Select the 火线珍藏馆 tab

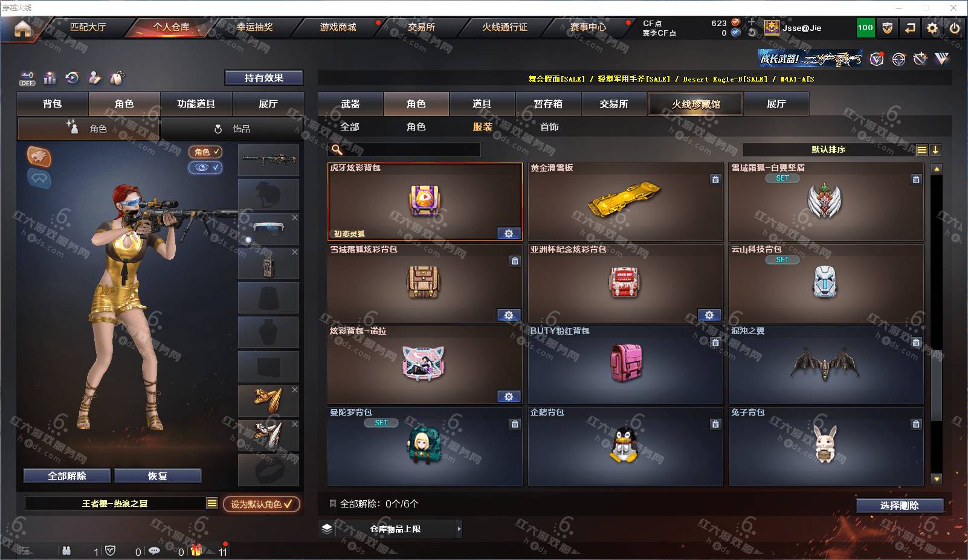[695, 104]
